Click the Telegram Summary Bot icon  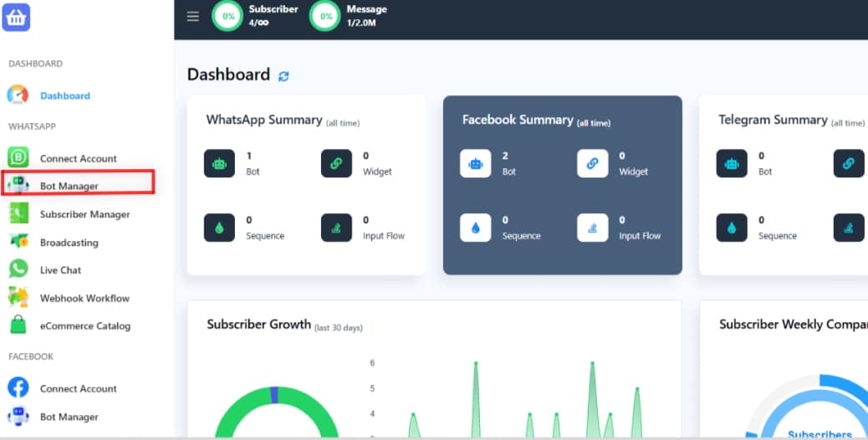(x=732, y=164)
